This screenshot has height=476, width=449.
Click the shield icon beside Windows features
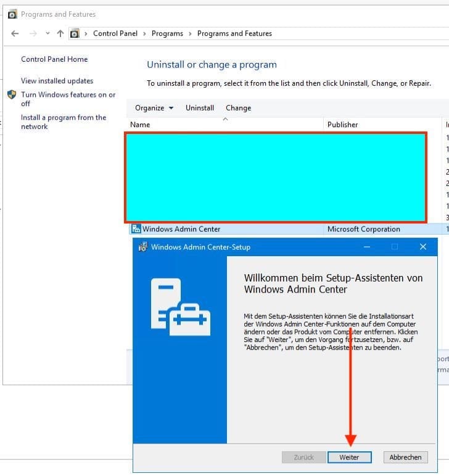12,94
